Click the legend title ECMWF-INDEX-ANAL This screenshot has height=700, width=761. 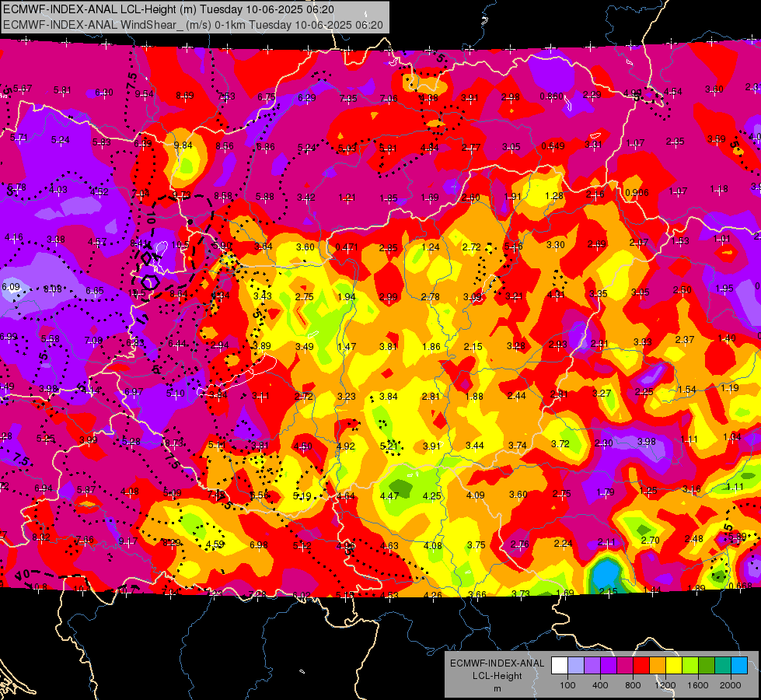click(x=497, y=663)
